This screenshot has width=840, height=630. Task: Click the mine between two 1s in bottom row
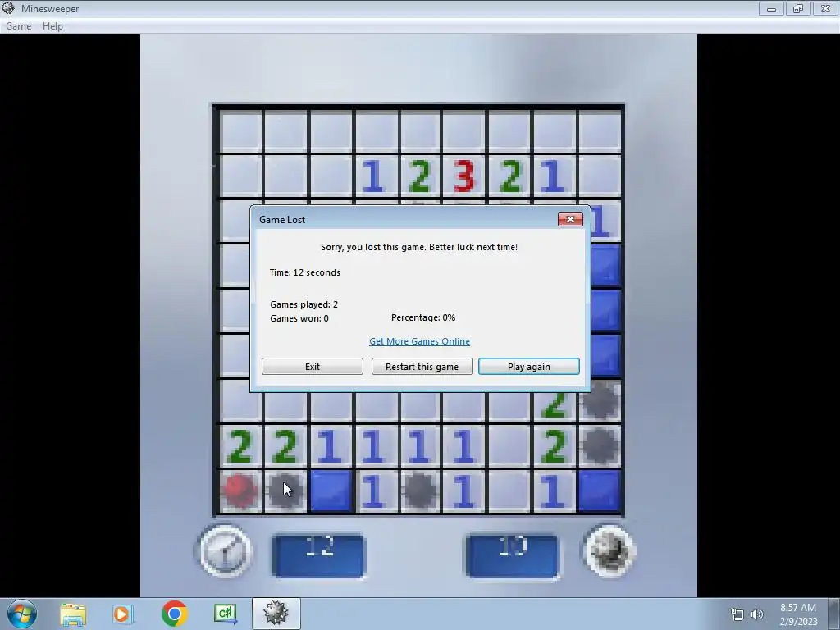pos(419,491)
